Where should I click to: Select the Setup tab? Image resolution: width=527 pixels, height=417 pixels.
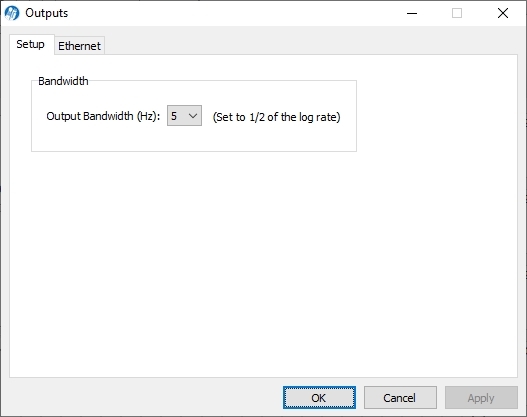(31, 44)
